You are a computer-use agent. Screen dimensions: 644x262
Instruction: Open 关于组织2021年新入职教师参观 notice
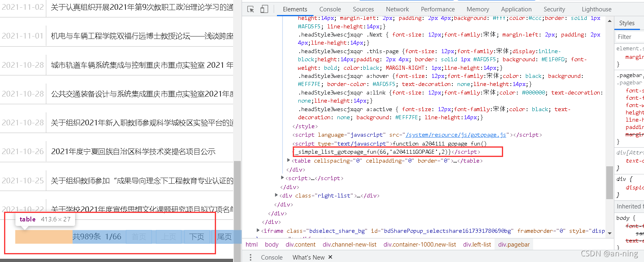coord(142,122)
